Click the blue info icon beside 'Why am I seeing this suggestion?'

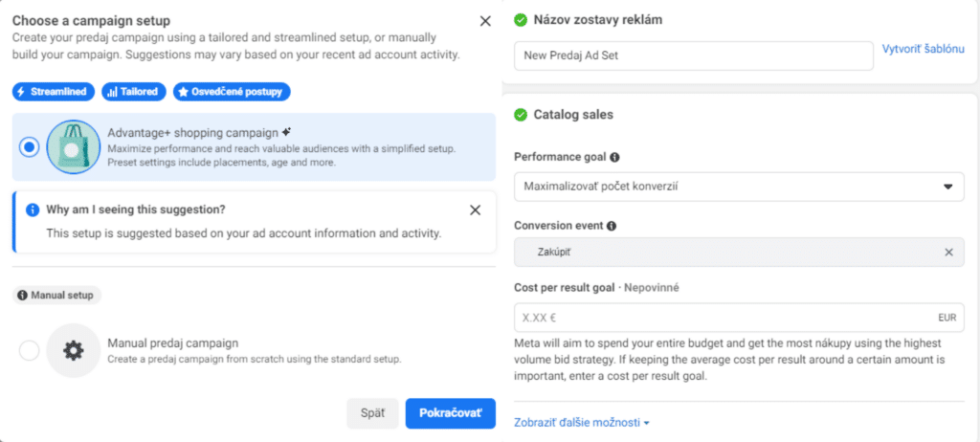point(33,210)
